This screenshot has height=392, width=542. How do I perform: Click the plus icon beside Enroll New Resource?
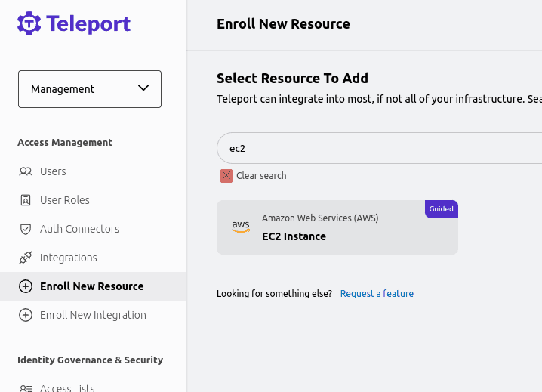click(x=26, y=286)
